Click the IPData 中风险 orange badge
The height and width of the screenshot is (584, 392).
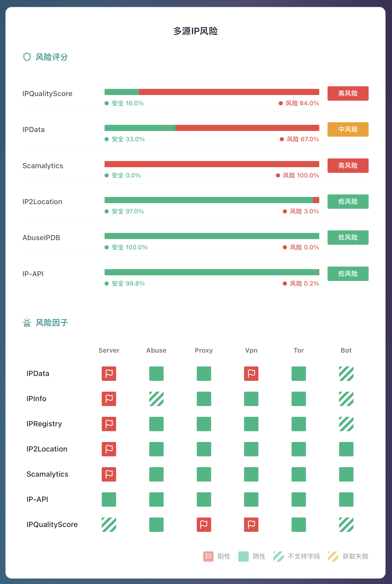coord(348,129)
